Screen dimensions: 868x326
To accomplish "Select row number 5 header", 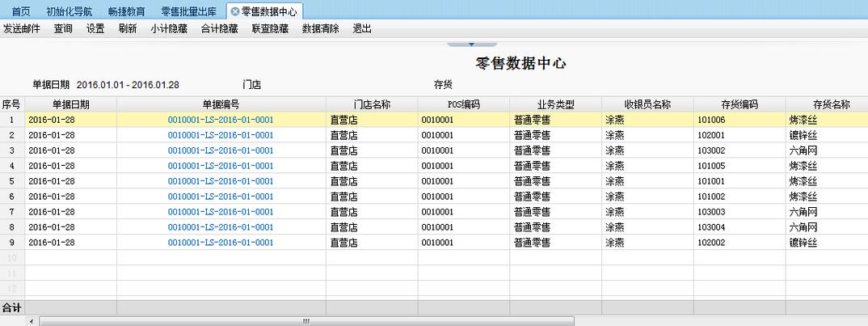I will click(x=12, y=181).
